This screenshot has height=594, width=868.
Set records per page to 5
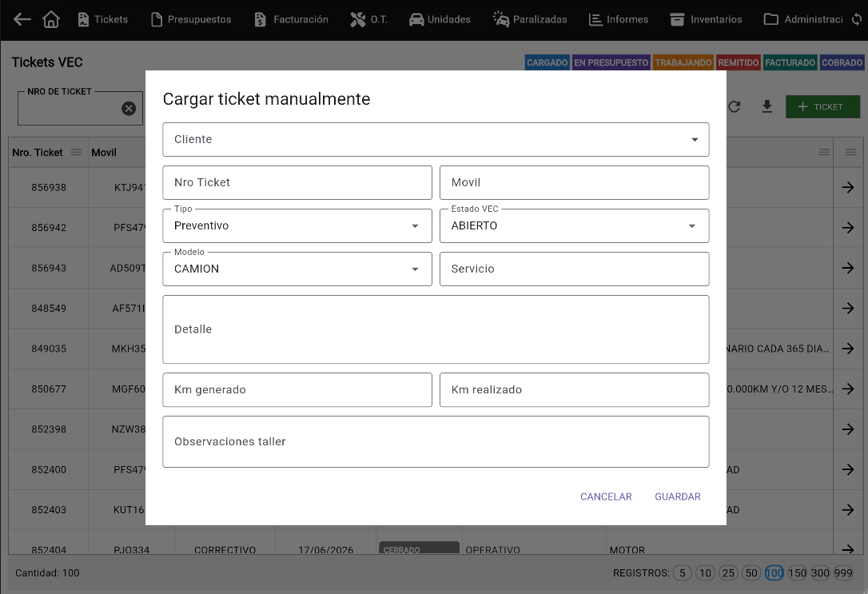pyautogui.click(x=682, y=573)
